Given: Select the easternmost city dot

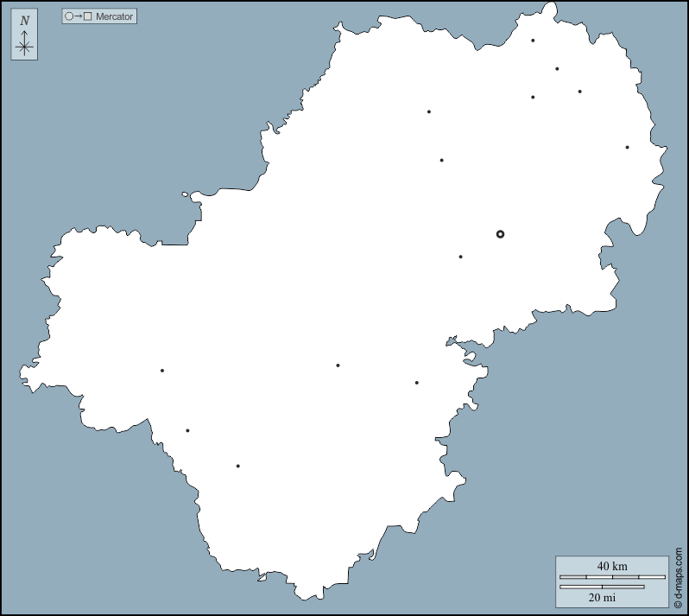Looking at the screenshot, I should (x=627, y=147).
